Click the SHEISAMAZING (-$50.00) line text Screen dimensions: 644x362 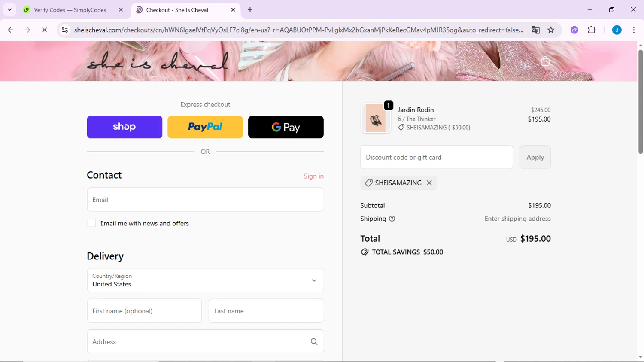coord(438,128)
